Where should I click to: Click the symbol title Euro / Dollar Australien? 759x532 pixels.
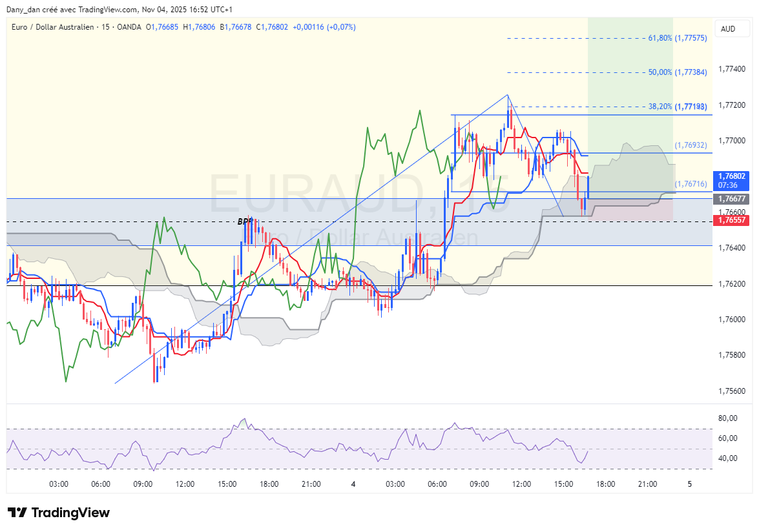tap(53, 27)
